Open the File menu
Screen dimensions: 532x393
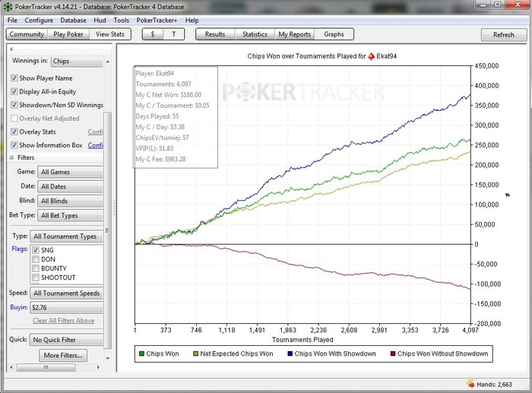pyautogui.click(x=12, y=21)
